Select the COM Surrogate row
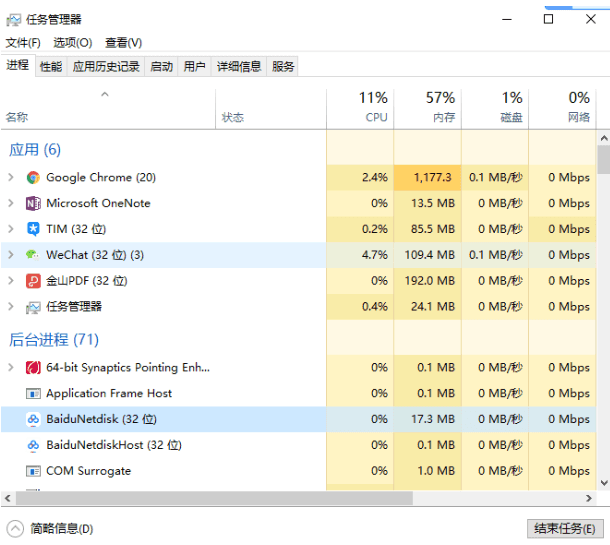 pyautogui.click(x=298, y=471)
